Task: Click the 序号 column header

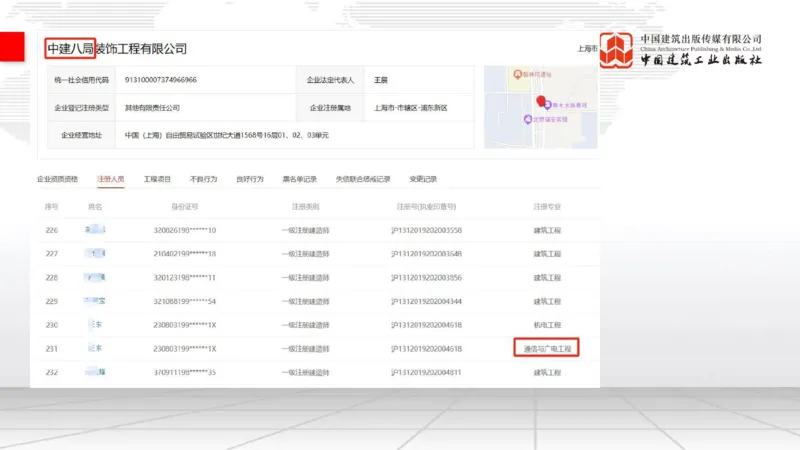Action: (52, 207)
